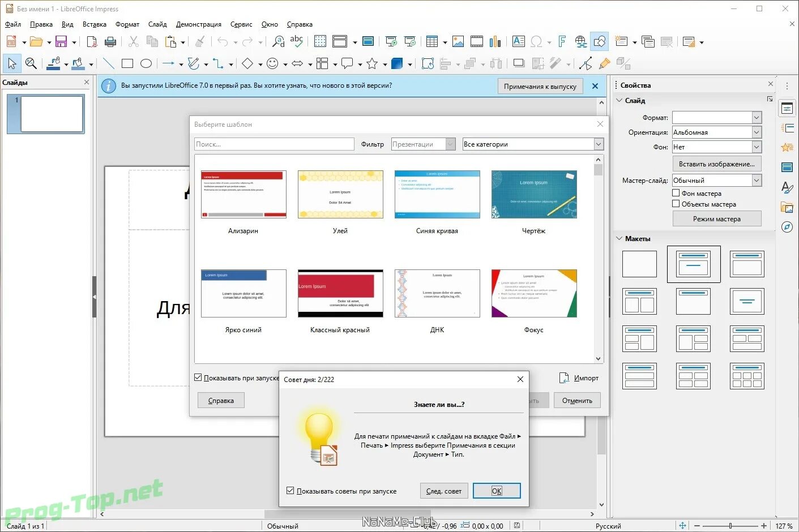Click the template search field
The image size is (799, 532).
[274, 144]
